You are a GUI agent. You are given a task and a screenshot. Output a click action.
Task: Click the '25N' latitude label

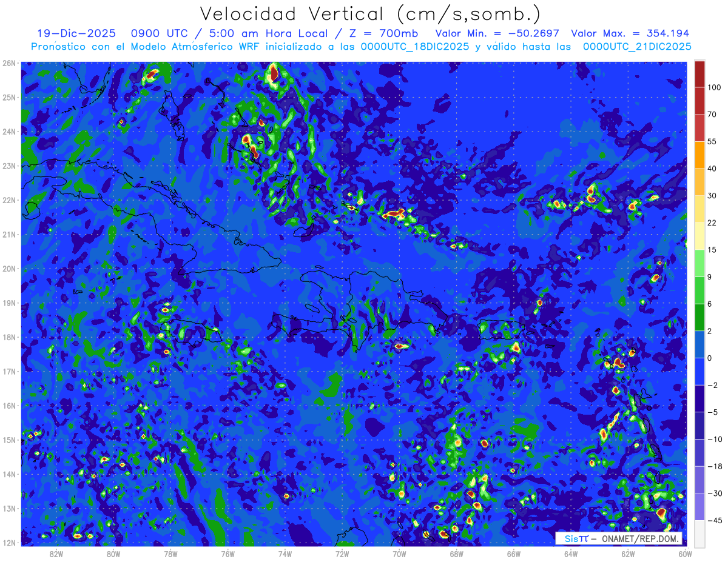[x=9, y=97]
